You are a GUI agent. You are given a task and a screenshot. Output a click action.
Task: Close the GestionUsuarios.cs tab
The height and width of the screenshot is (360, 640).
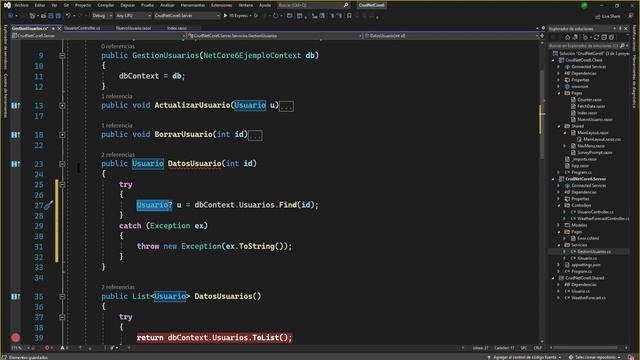click(60, 29)
